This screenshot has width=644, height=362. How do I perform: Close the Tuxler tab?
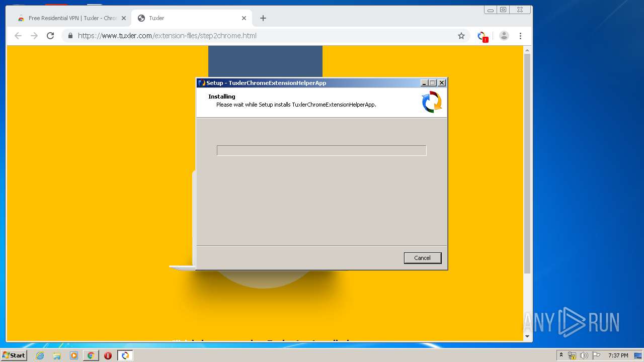pos(244,18)
